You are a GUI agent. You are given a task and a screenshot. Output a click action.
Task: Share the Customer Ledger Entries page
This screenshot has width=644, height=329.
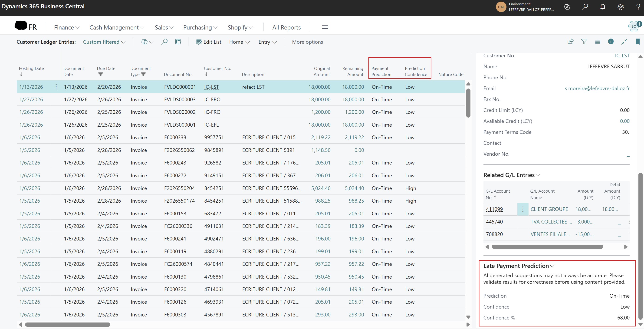pyautogui.click(x=571, y=42)
